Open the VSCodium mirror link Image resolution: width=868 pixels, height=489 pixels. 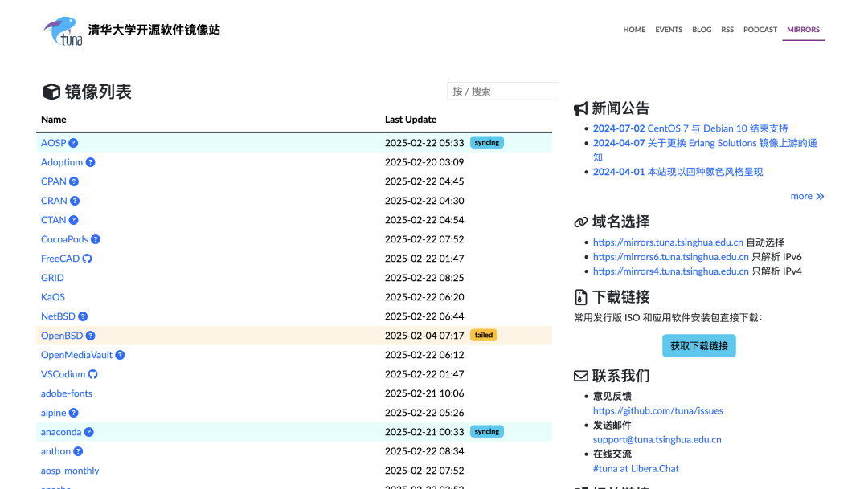click(x=63, y=374)
